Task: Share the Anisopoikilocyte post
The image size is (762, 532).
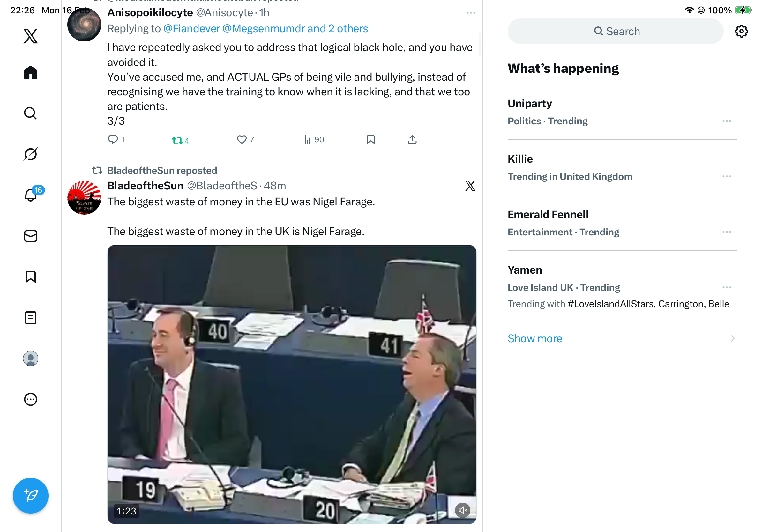Action: (412, 140)
